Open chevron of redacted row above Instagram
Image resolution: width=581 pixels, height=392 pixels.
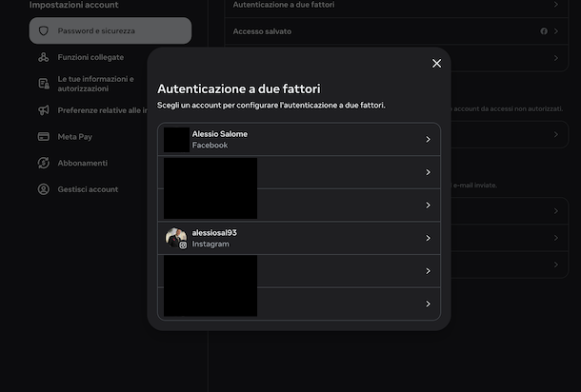[x=428, y=206]
